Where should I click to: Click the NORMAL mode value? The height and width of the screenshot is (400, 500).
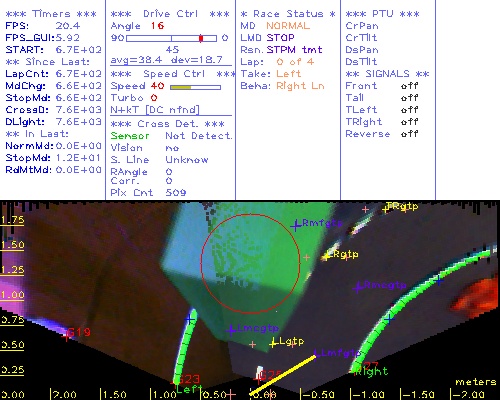tap(288, 26)
